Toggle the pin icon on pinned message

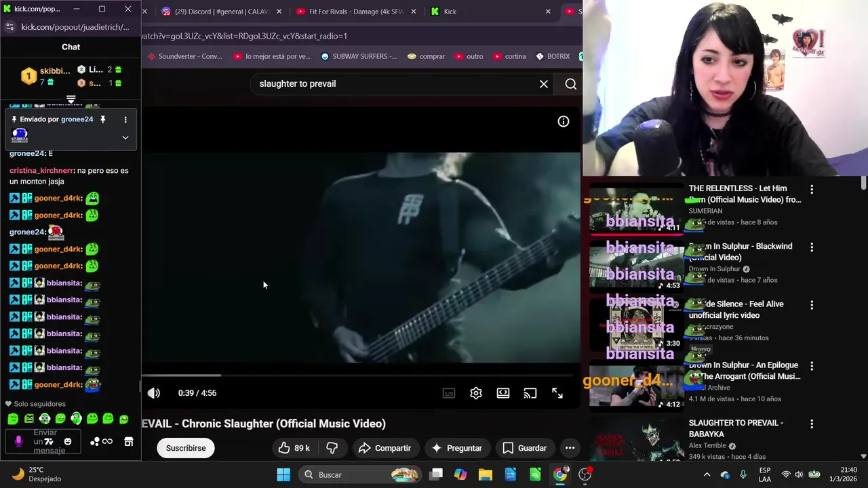click(x=102, y=119)
